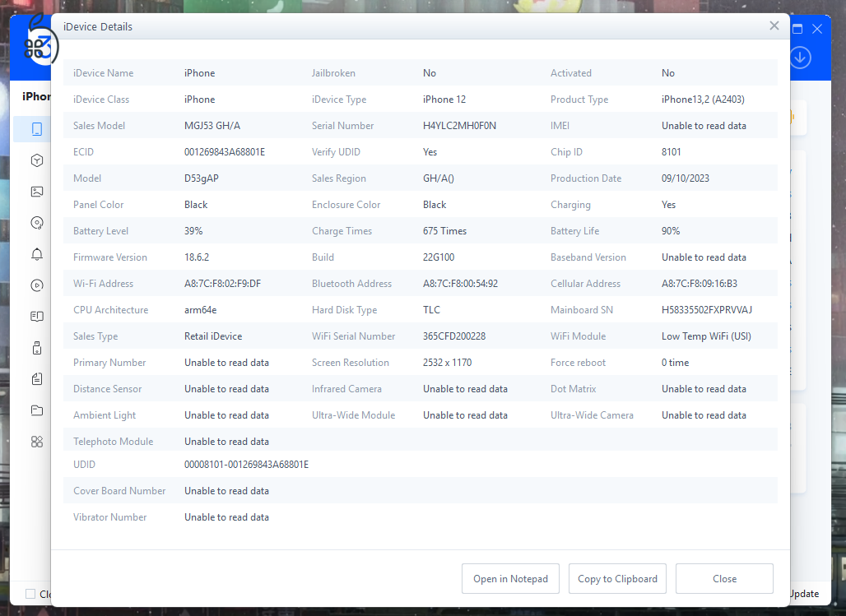Screen dimensions: 846x616
Task: Click CPU Architecture value arm64e
Action: point(200,310)
